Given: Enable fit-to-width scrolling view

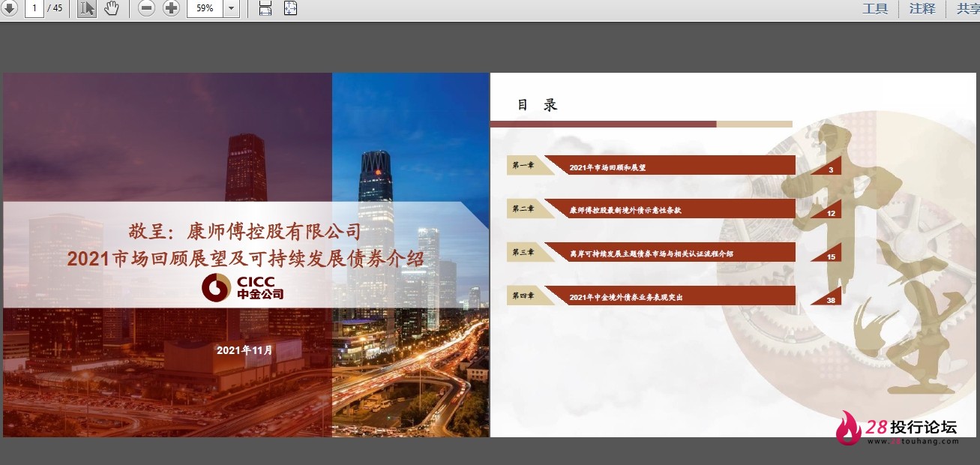Looking at the screenshot, I should (265, 8).
